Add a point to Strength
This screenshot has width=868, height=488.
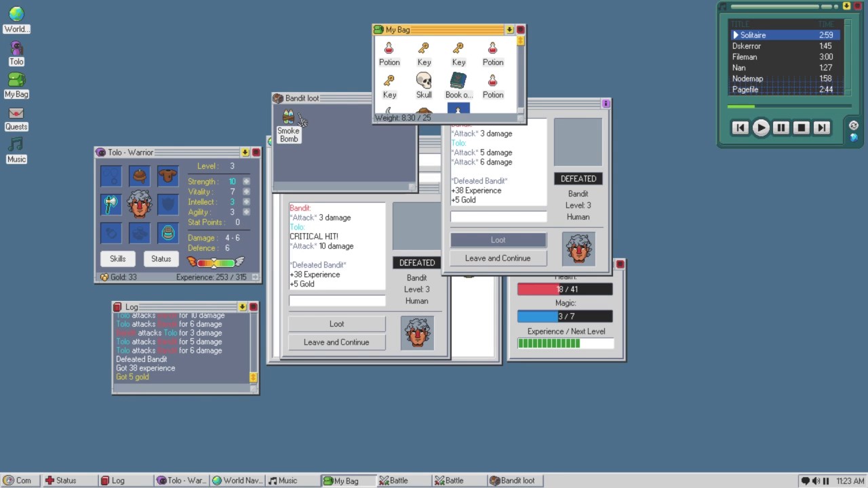246,182
